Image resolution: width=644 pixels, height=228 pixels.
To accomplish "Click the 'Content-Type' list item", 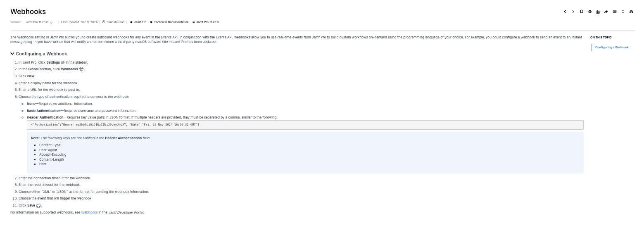I will pyautogui.click(x=50, y=145).
